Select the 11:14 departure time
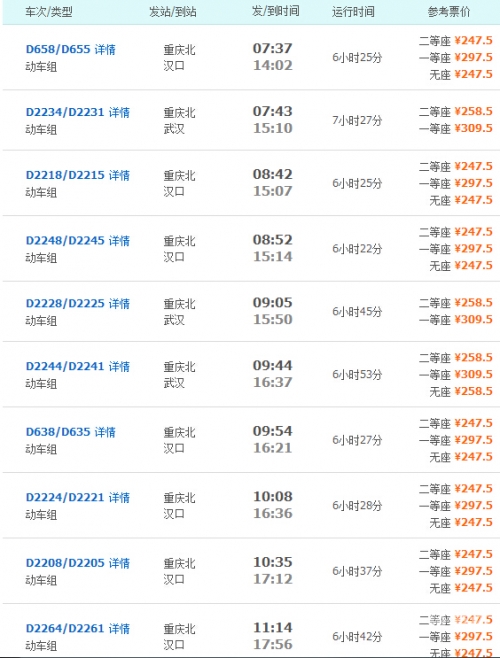This screenshot has width=500, height=658. 272,627
